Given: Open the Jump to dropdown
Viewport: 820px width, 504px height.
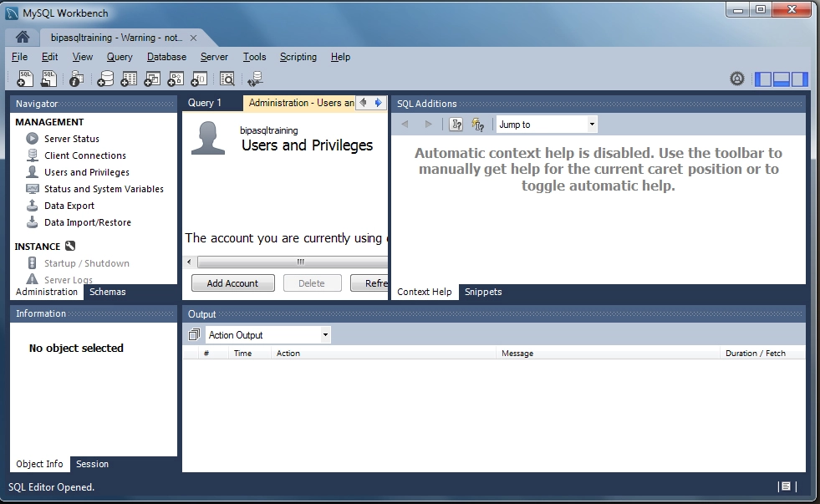Looking at the screenshot, I should pyautogui.click(x=547, y=124).
